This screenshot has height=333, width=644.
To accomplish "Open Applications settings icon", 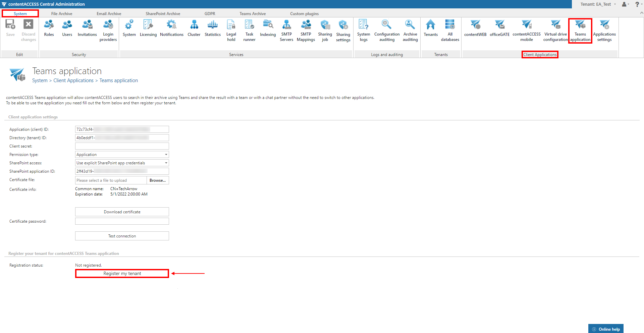I will pos(604,30).
